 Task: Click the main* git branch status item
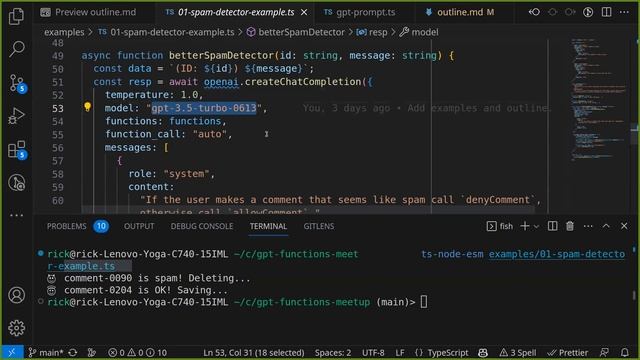45,352
